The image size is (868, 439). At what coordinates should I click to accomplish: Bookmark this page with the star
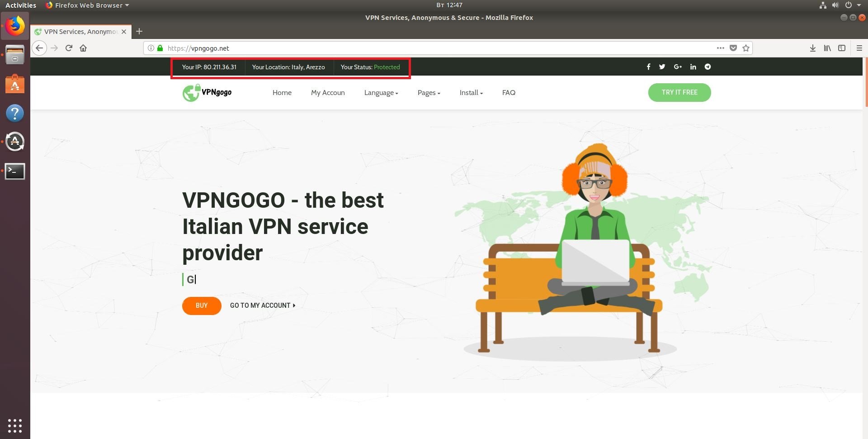[746, 48]
